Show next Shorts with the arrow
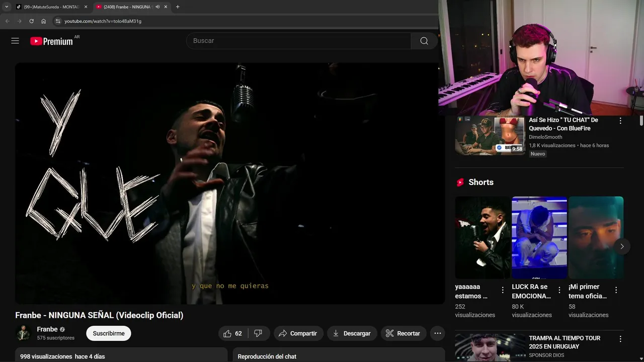644x362 pixels. tap(622, 246)
